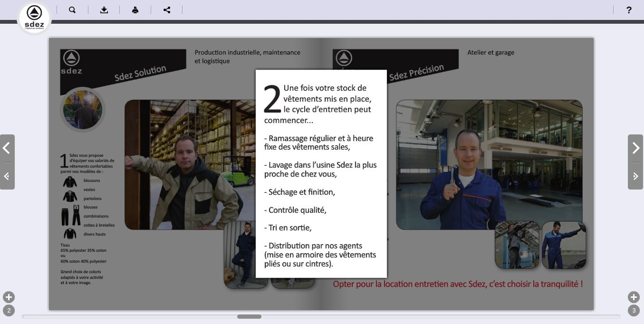Click the "Lavage dans l'usine Sdez" line

point(320,169)
